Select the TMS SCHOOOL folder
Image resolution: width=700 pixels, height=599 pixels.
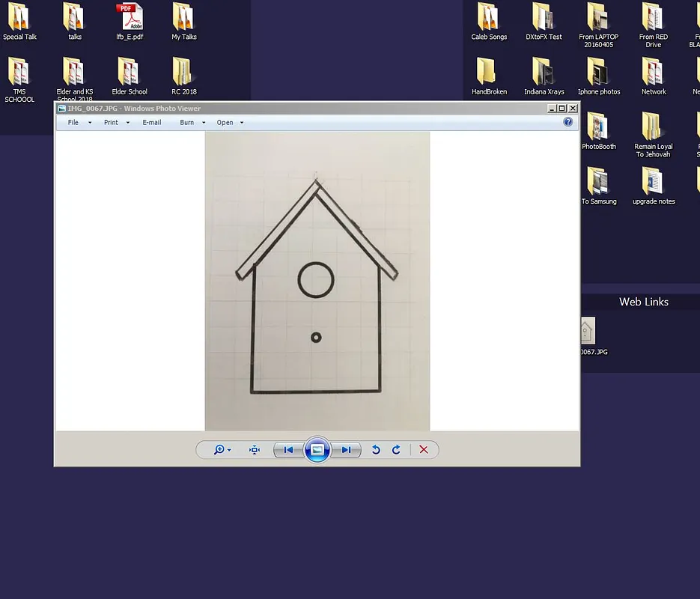(19, 80)
